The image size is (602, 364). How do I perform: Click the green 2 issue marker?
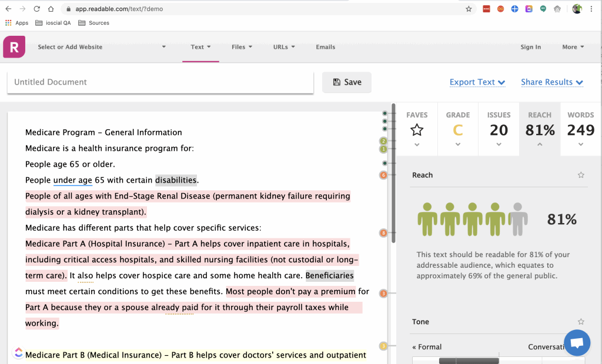tap(383, 141)
